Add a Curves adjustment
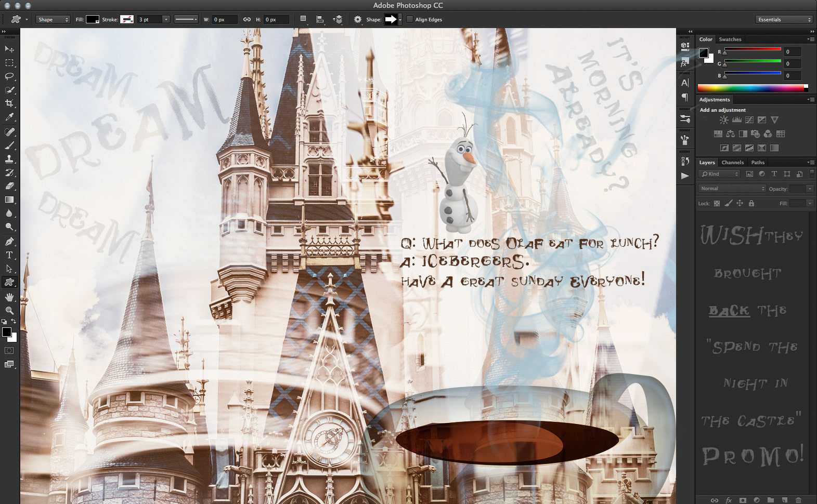This screenshot has width=817, height=504. point(749,120)
